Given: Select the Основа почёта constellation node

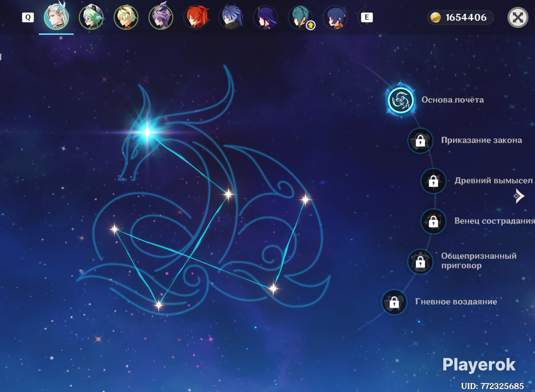Looking at the screenshot, I should coord(401,100).
